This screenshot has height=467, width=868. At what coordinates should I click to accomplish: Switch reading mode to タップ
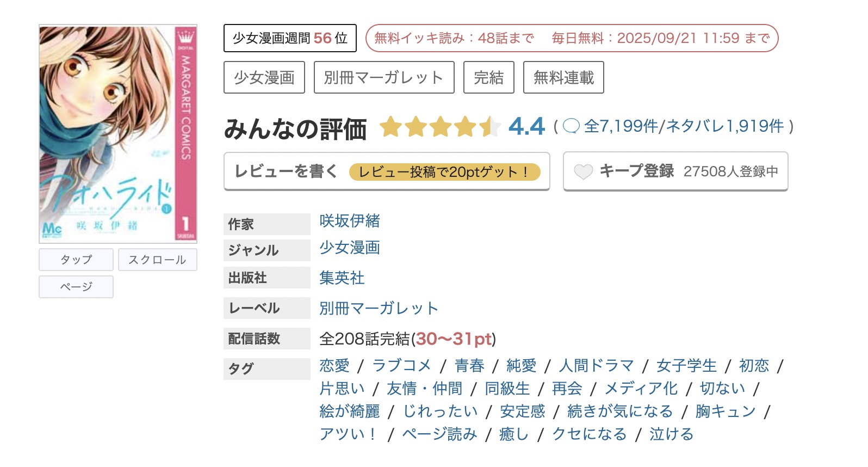point(76,260)
